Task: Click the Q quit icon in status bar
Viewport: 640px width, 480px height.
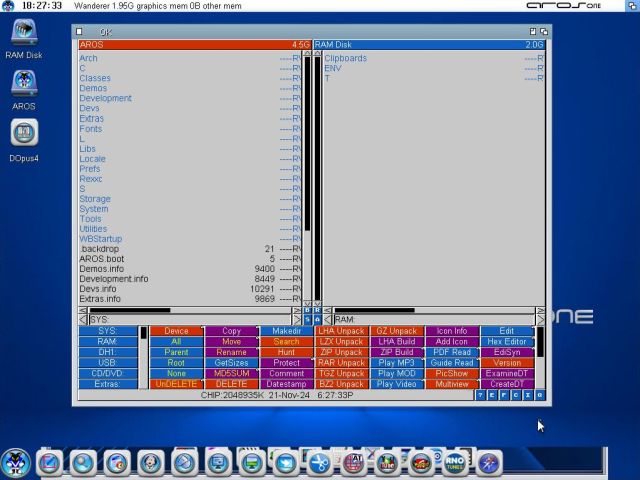Action: click(540, 395)
